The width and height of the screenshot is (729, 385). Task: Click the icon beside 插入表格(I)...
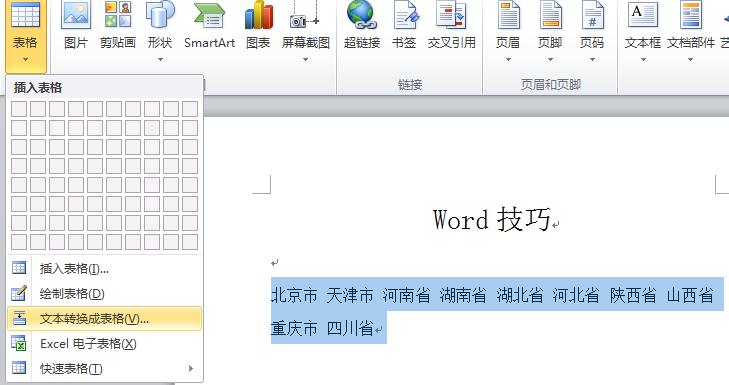coord(19,268)
